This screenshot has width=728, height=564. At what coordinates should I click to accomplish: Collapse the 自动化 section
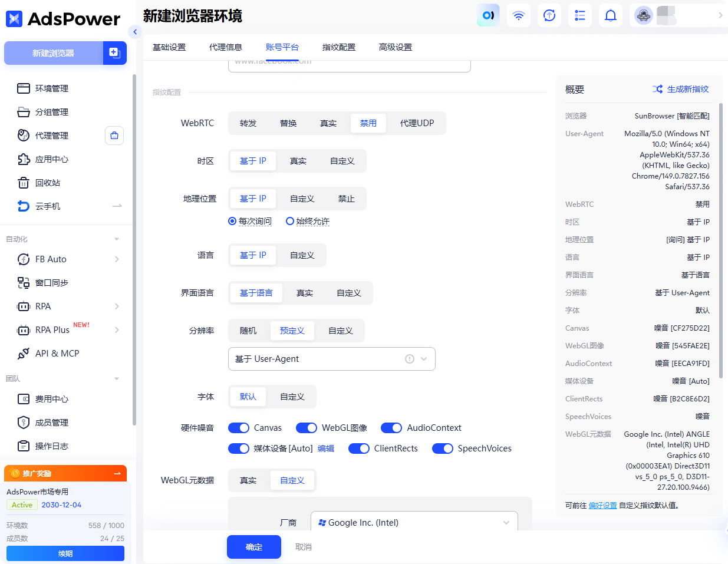click(117, 239)
